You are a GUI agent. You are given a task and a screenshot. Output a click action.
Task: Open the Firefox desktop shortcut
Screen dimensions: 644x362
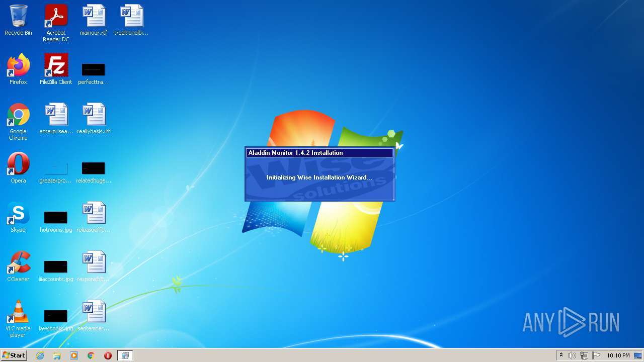tap(18, 69)
